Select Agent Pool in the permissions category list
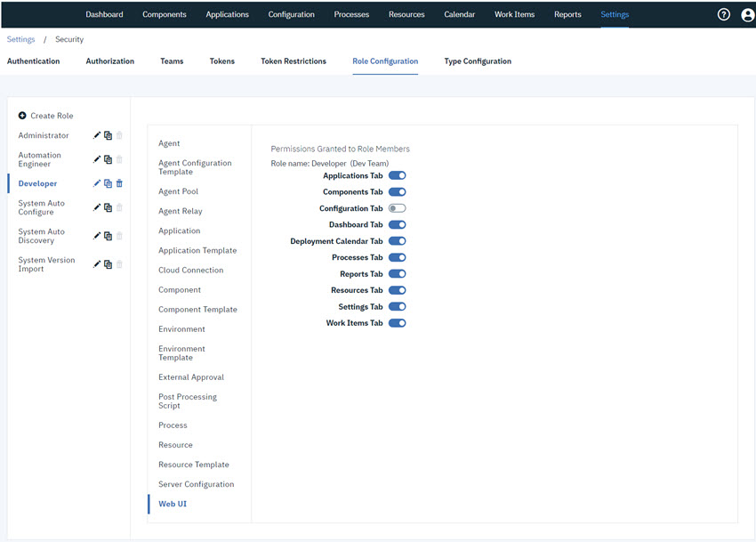756x542 pixels. tap(178, 190)
